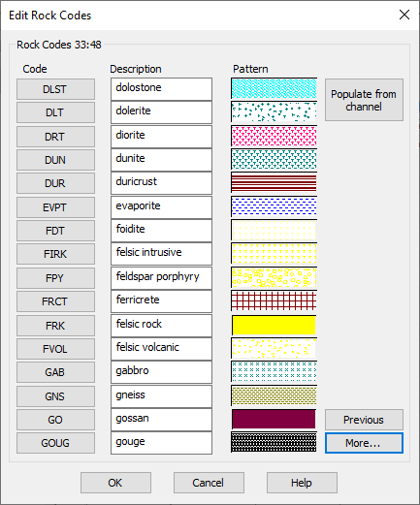The image size is (420, 505).
Task: Go to Previous rock codes page
Action: [x=364, y=420]
